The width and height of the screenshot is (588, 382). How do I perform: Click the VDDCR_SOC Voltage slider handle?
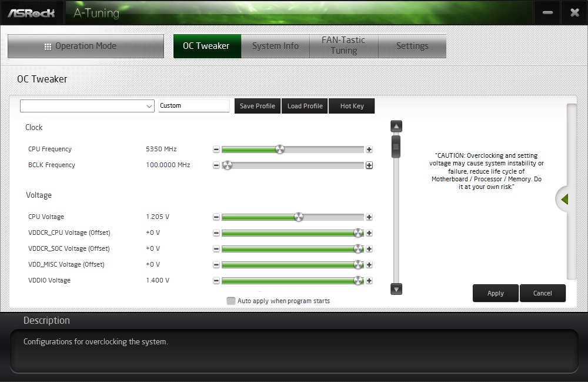(359, 249)
